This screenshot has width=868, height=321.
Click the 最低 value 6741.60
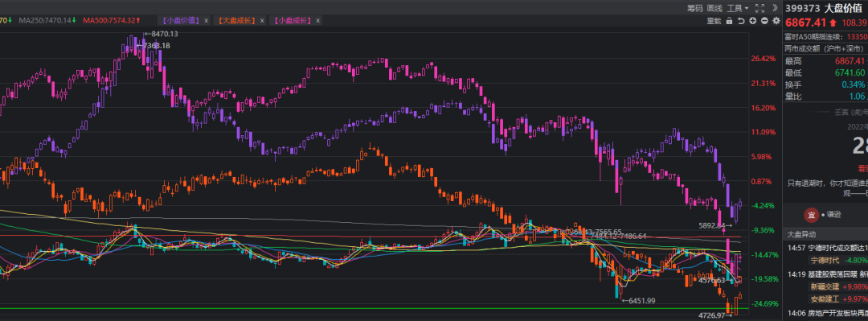(849, 72)
